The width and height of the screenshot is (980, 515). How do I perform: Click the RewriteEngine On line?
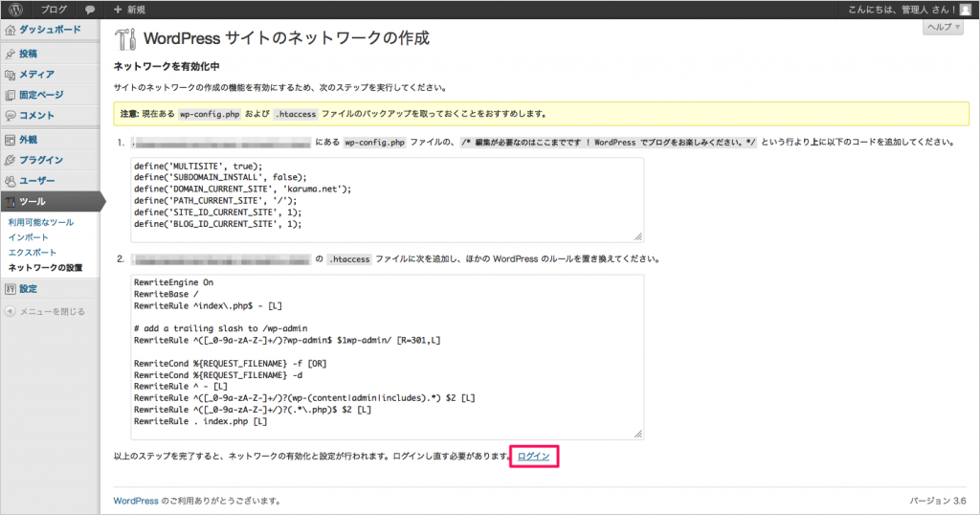[174, 282]
